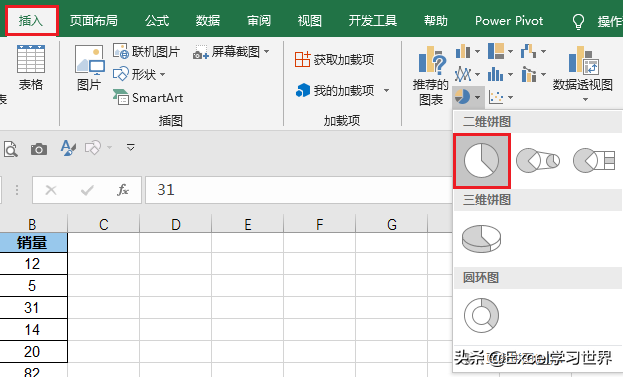
Task: Cancel the entry with the X button
Action: point(51,190)
